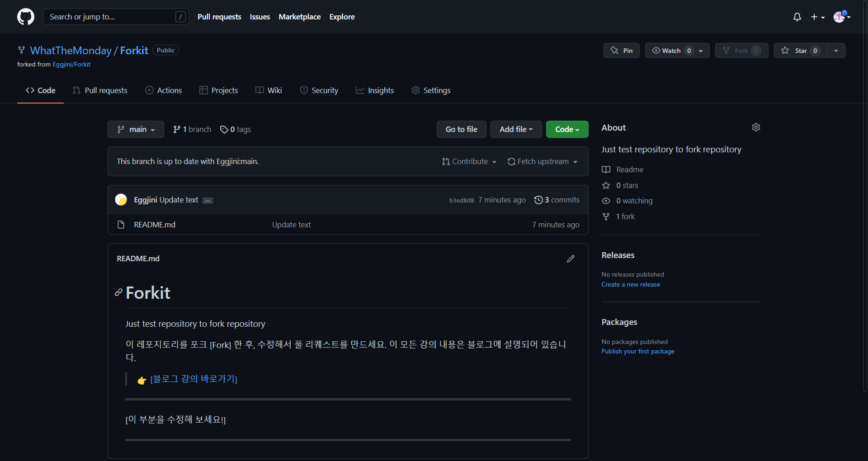Open Pull requests in top navigation
Viewport: 868px width, 461px height.
pyautogui.click(x=219, y=17)
